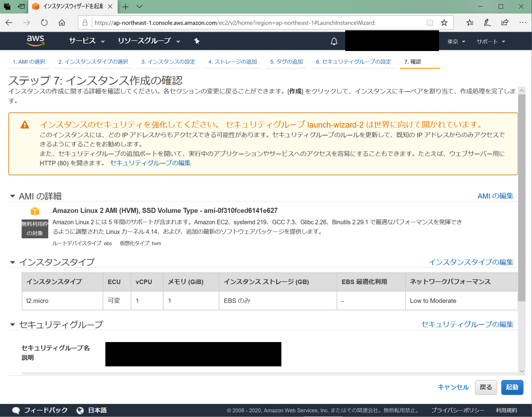The height and width of the screenshot is (417, 532).
Task: Go to step 5. タグの追加
Action: (x=287, y=62)
